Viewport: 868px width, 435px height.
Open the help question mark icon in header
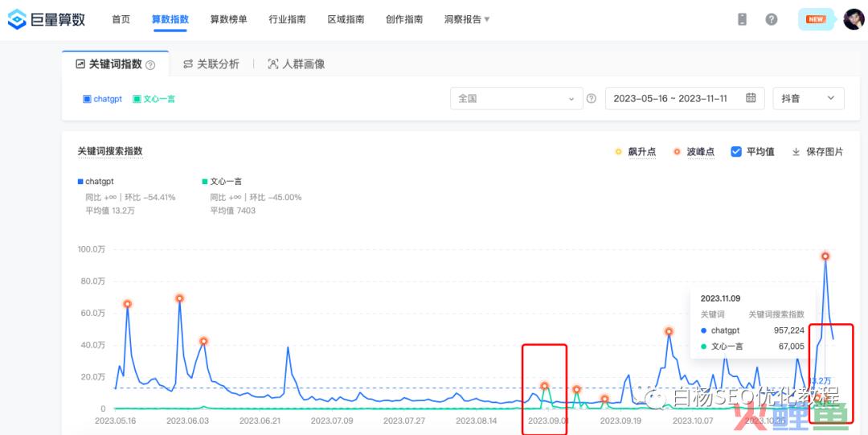(771, 19)
